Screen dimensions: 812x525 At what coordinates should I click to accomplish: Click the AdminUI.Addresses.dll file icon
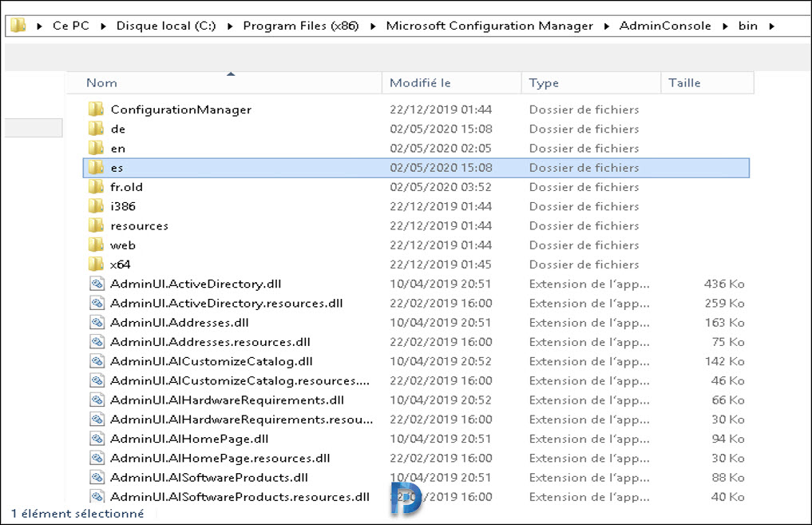pyautogui.click(x=97, y=322)
